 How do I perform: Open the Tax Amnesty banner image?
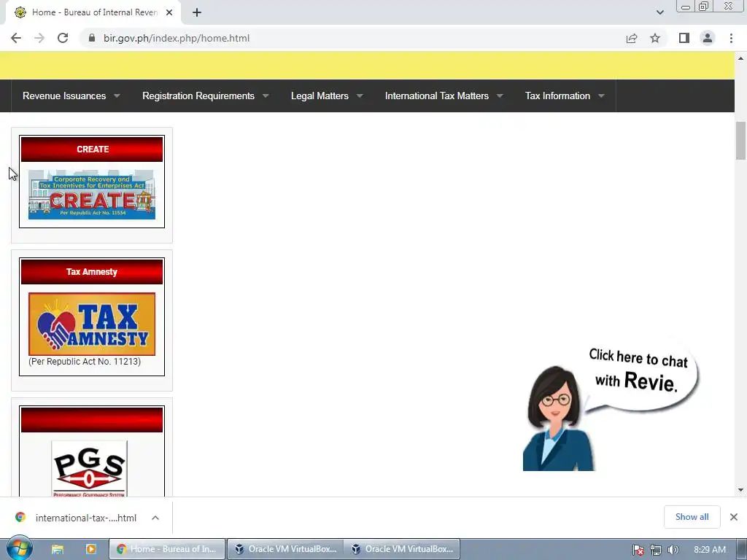pos(92,324)
